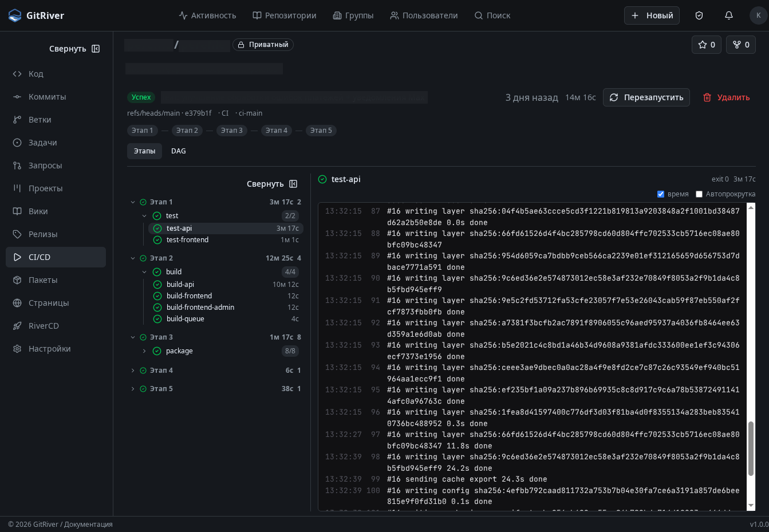Disable the время timestamps checkbox
The image size is (769, 532).
[x=661, y=194]
